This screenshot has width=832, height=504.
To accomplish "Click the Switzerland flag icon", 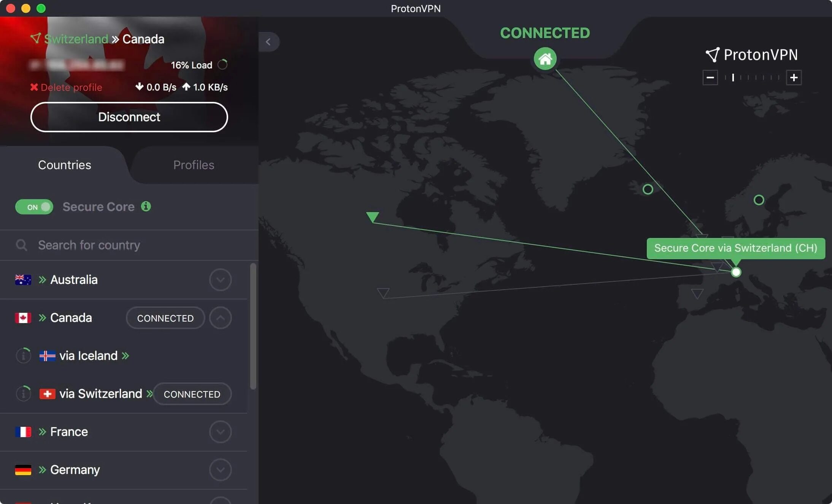I will [x=47, y=393].
